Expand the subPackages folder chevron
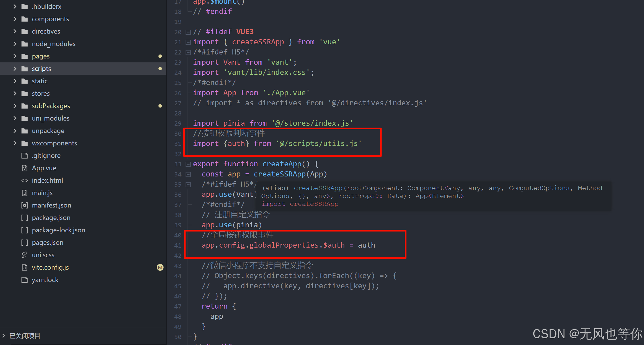The image size is (644, 345). (x=15, y=106)
